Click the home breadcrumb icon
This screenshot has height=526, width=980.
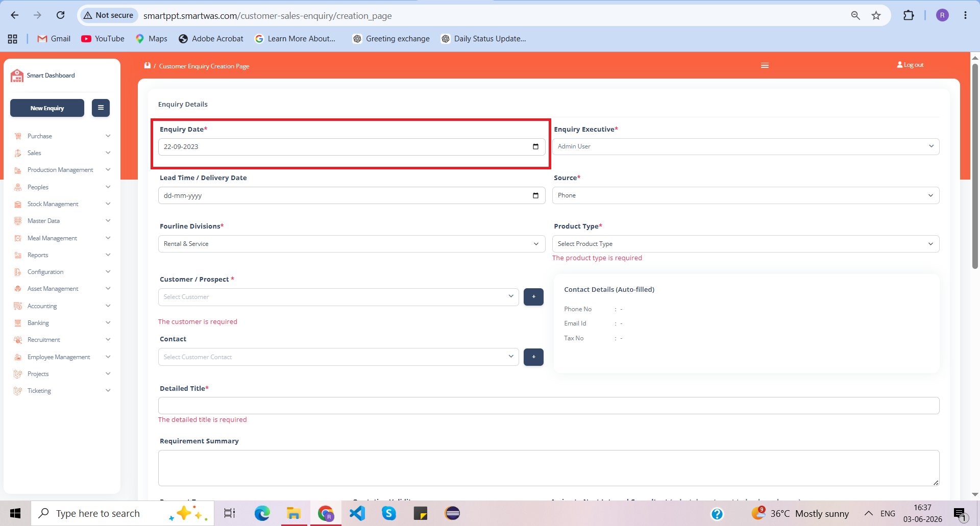coord(148,65)
